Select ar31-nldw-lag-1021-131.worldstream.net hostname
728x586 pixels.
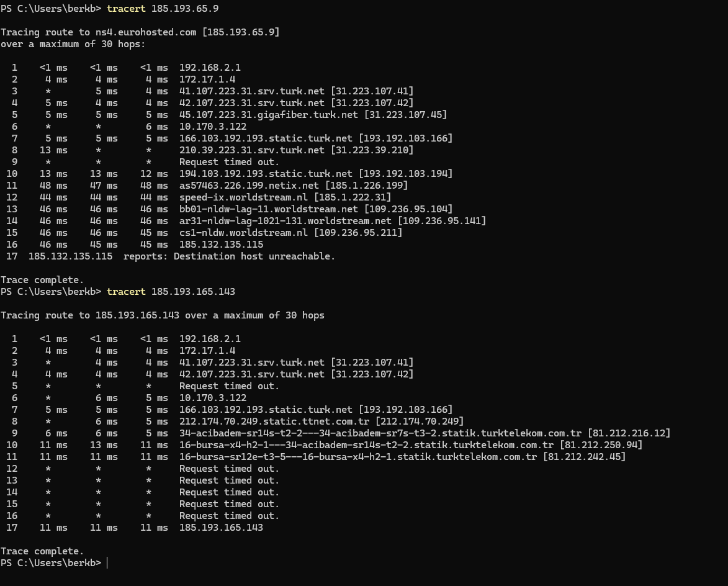tap(285, 221)
